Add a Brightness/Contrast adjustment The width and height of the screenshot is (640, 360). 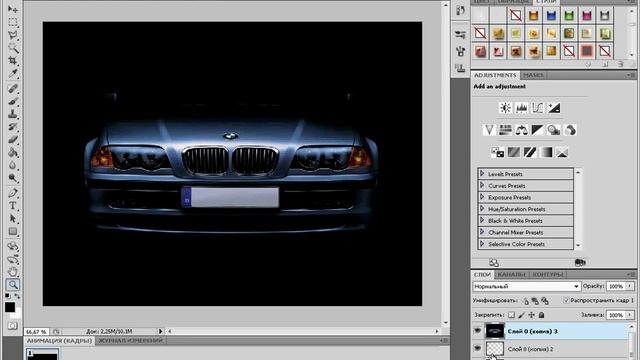pos(505,108)
